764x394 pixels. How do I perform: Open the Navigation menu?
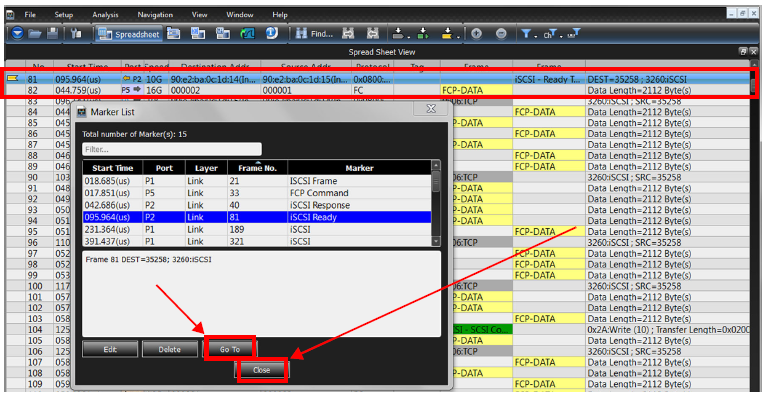pyautogui.click(x=155, y=15)
